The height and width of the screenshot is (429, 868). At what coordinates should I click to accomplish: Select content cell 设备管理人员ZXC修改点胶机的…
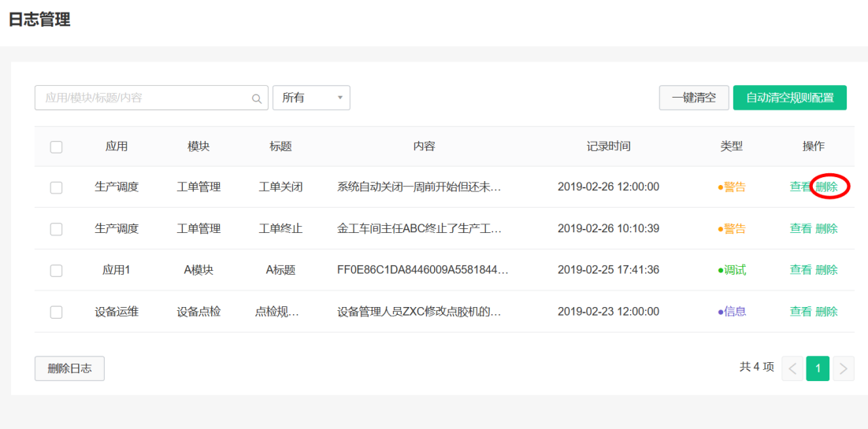(419, 312)
